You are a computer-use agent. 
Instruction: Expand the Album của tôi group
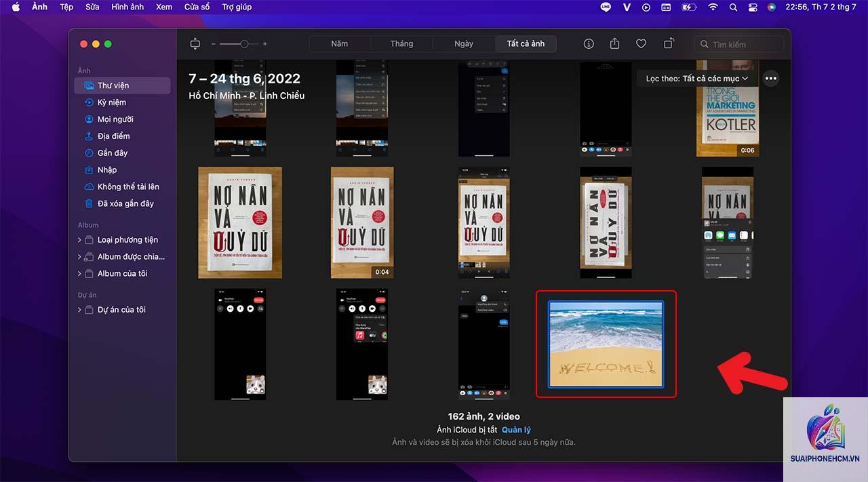pyautogui.click(x=79, y=274)
